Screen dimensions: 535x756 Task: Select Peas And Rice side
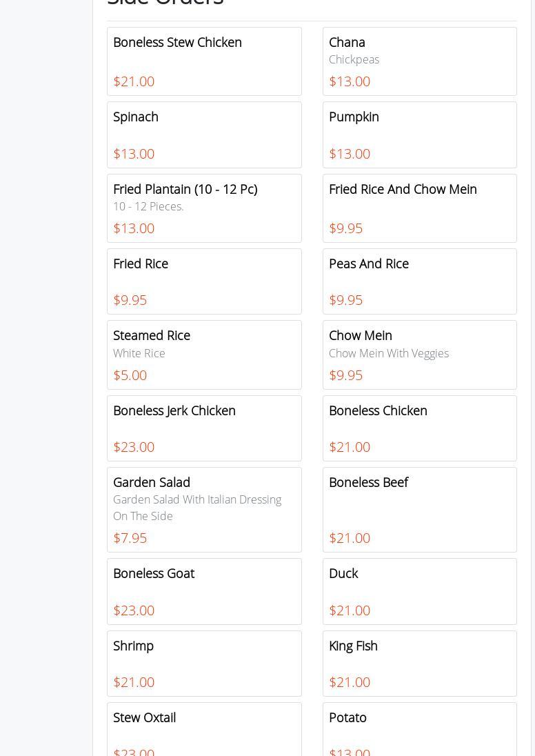[419, 281]
